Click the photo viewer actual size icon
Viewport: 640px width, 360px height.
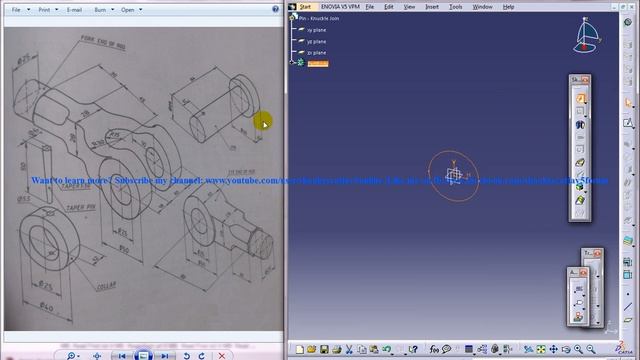(x=97, y=356)
